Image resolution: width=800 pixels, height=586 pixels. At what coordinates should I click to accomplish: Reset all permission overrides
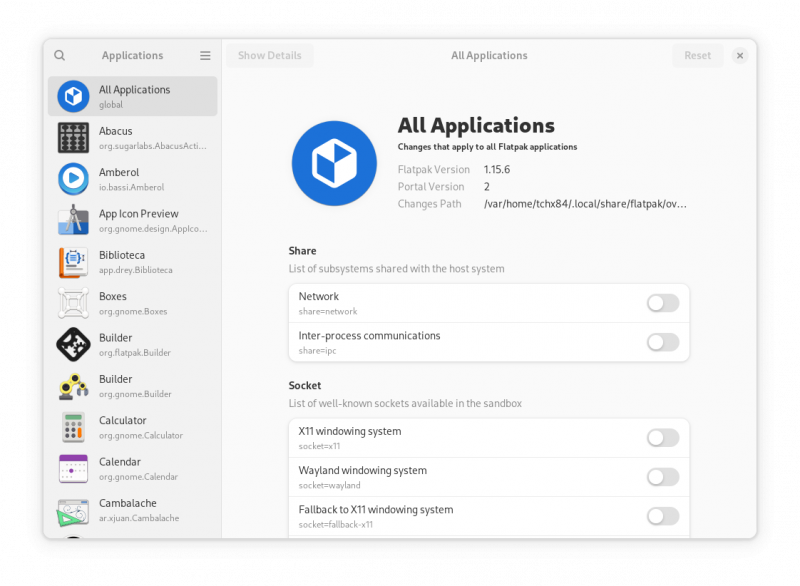697,55
